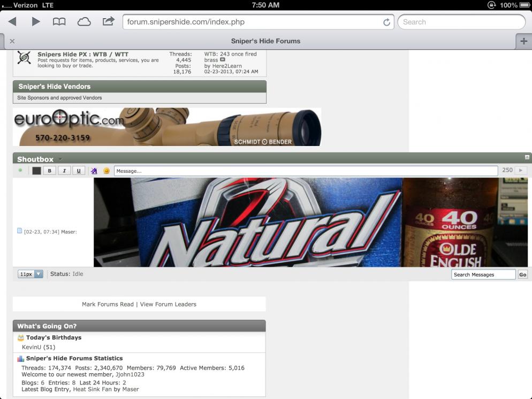Click the "Status: Idle" text

pos(66,274)
